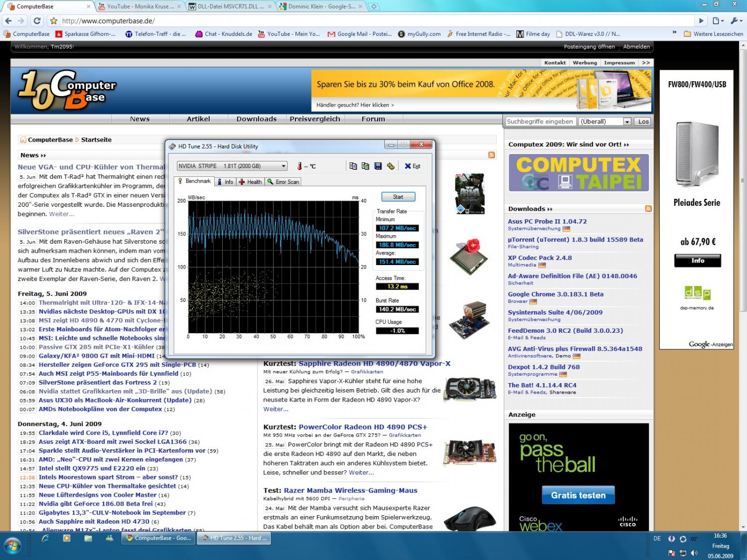Open the Artikel menu on ComputerBase
The height and width of the screenshot is (560, 747).
click(x=198, y=119)
